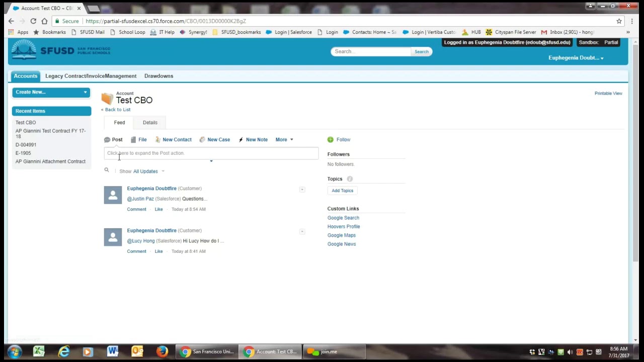The image size is (644, 362).
Task: Reload the page with refresh icon
Action: pyautogui.click(x=33, y=21)
